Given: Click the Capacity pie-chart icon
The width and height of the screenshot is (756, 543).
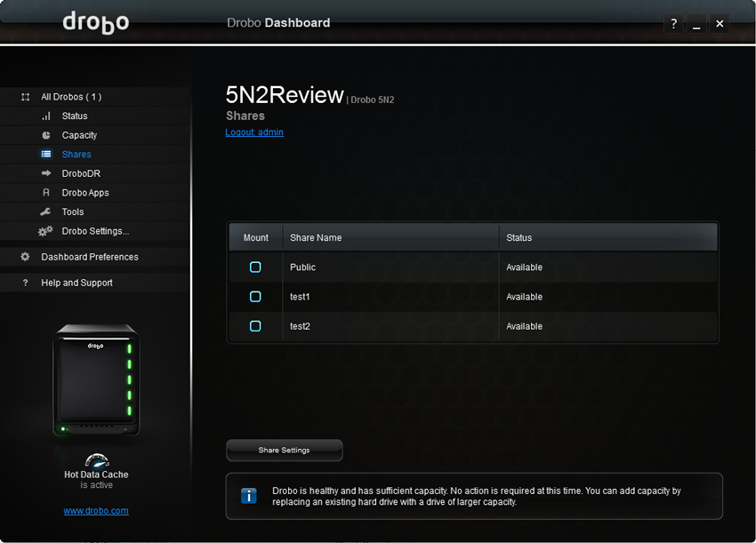Looking at the screenshot, I should coord(46,135).
